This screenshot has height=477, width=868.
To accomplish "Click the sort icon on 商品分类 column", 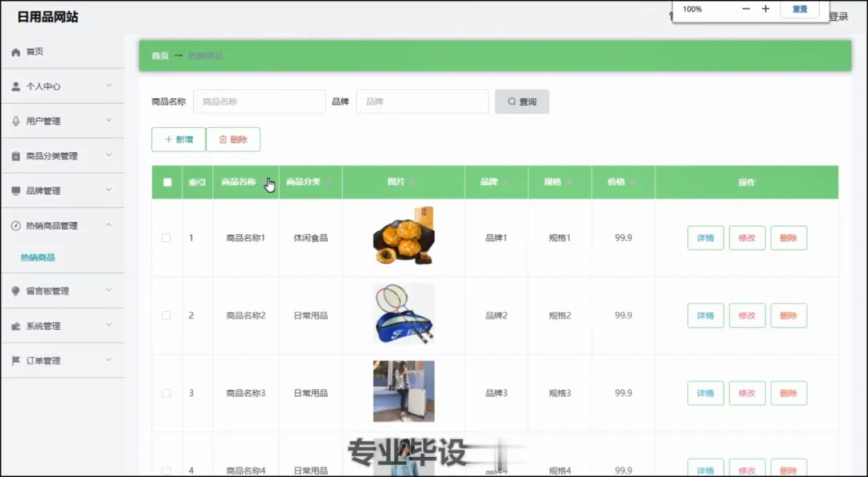I will pyautogui.click(x=328, y=183).
